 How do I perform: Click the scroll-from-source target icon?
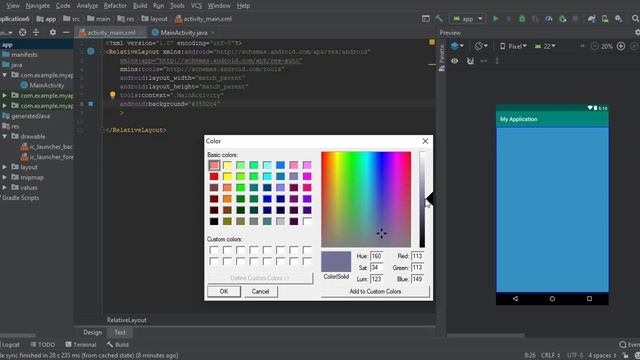coord(23,32)
